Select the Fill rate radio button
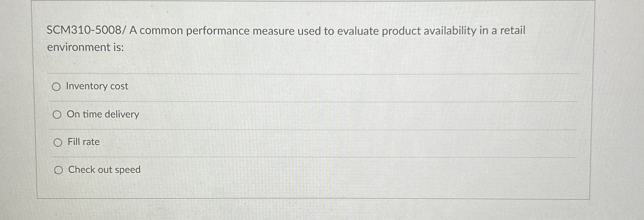 [x=57, y=142]
